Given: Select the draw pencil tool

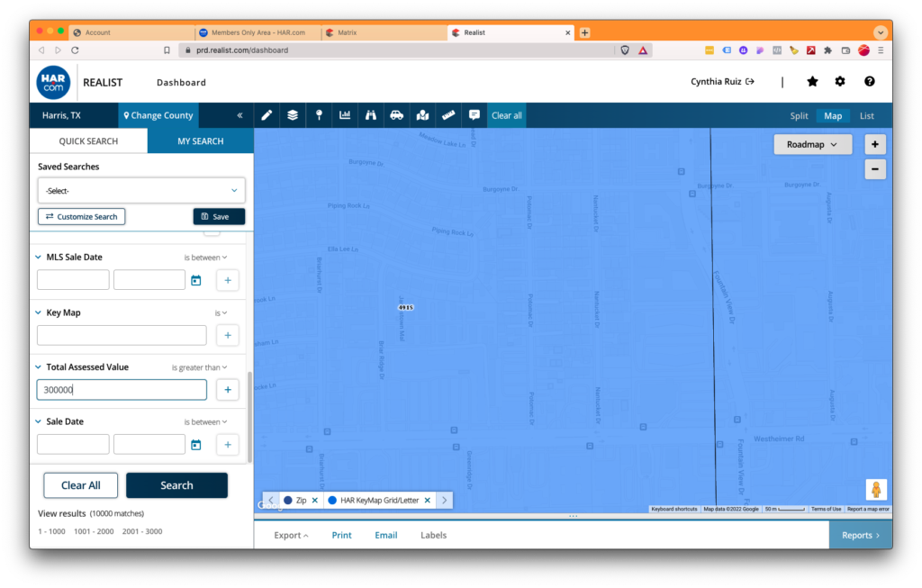Looking at the screenshot, I should 267,115.
